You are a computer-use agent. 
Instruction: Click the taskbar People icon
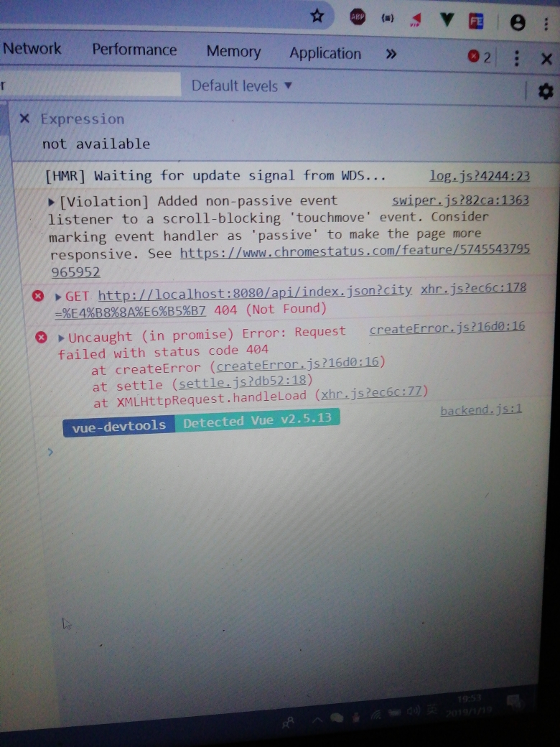(x=288, y=723)
